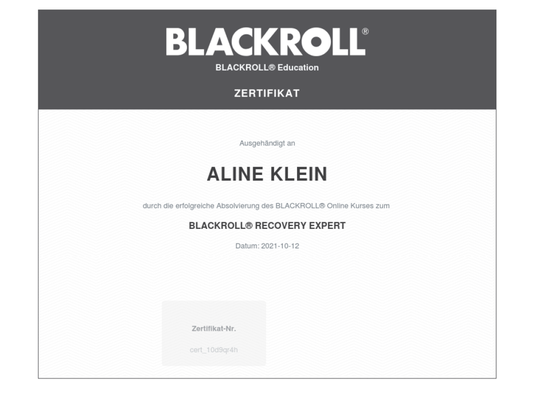Click the first name ALINE

coord(235,174)
